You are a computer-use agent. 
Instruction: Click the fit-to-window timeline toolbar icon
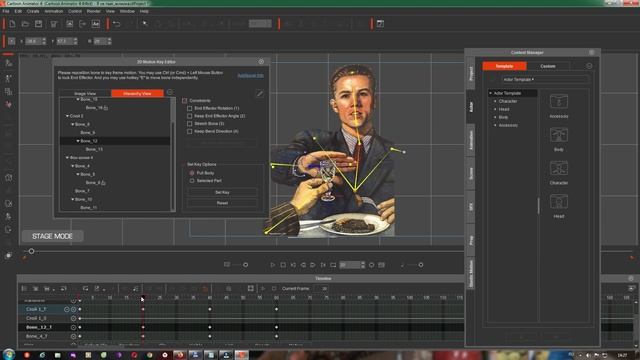[x=251, y=289]
